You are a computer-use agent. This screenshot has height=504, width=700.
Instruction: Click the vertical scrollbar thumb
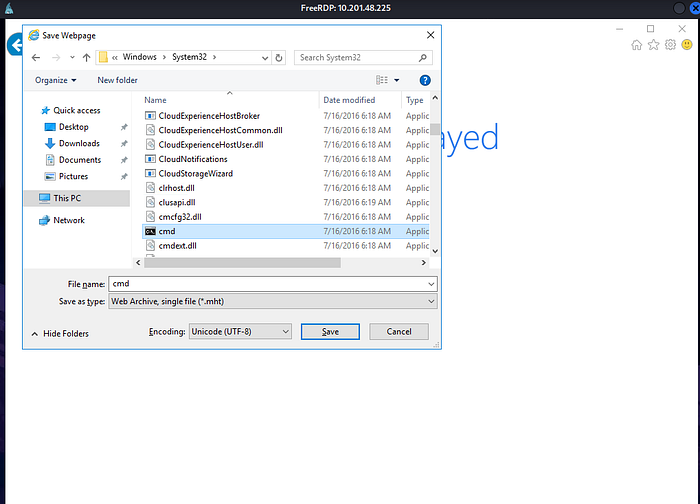pos(435,129)
